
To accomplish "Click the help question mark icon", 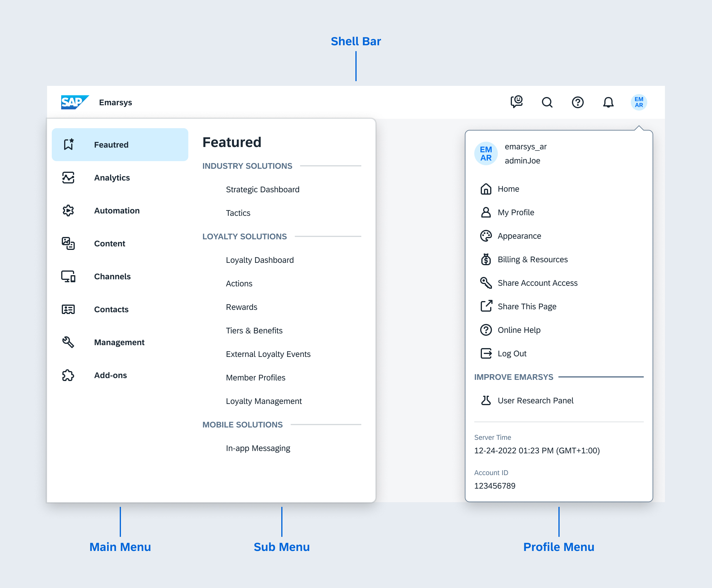I will (578, 102).
